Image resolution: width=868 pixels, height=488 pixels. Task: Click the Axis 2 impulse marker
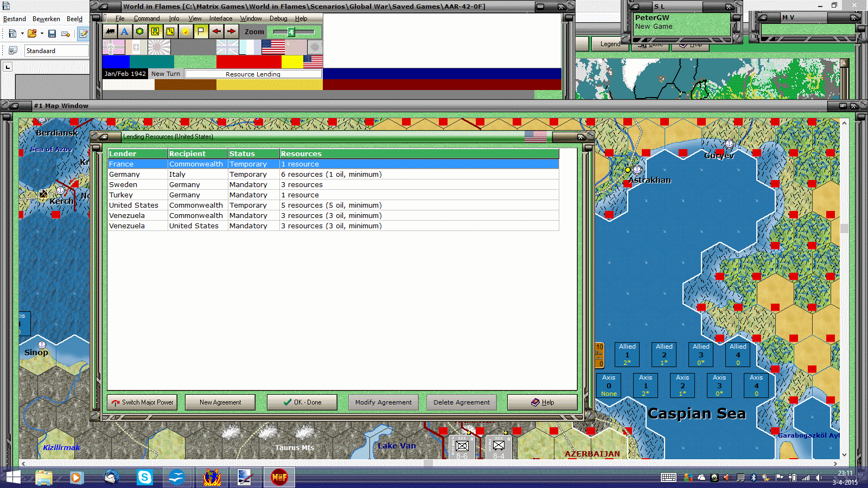682,386
